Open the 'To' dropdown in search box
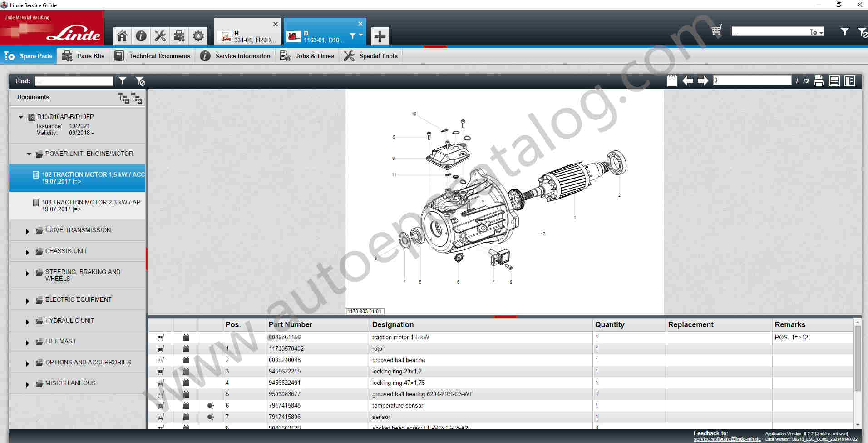868x443 pixels. coord(816,32)
